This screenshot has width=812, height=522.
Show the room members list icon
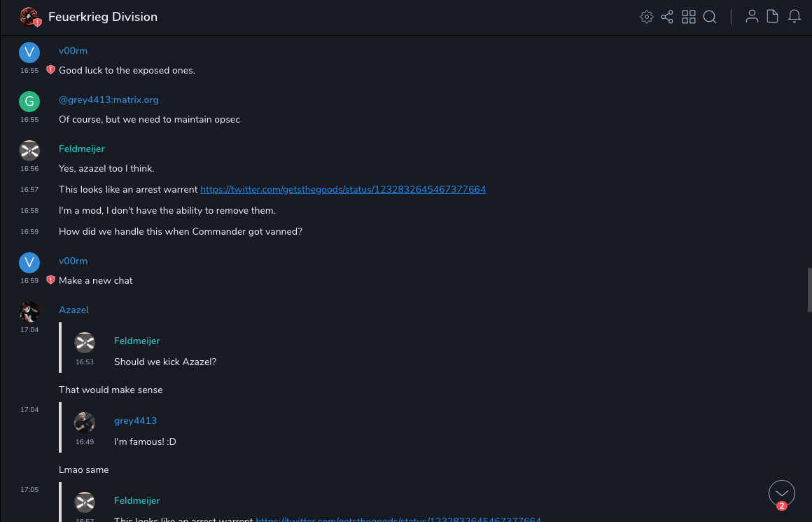752,17
